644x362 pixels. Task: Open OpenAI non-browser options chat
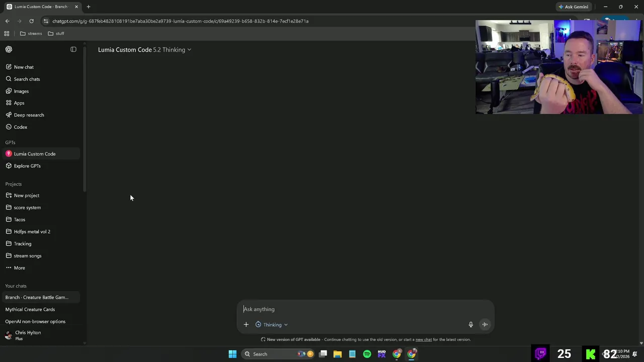(x=40, y=321)
